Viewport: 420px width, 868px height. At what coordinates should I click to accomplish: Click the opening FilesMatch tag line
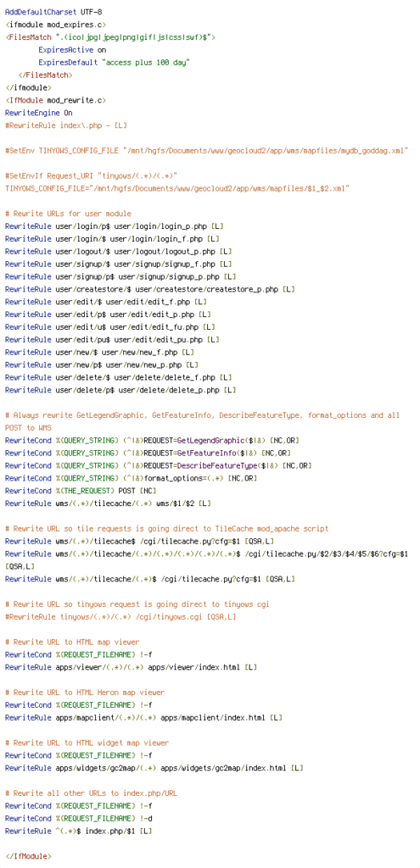click(x=110, y=37)
